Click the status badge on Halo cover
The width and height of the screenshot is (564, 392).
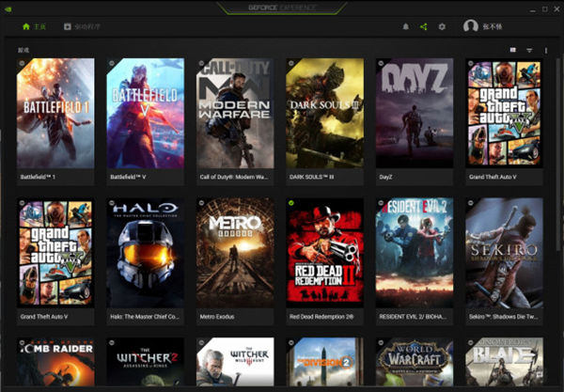[112, 203]
